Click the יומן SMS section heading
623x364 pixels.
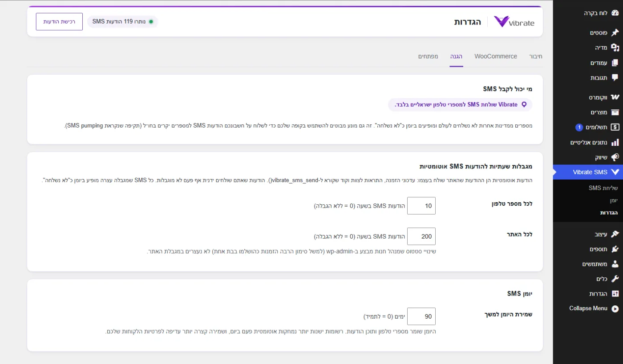pos(520,293)
